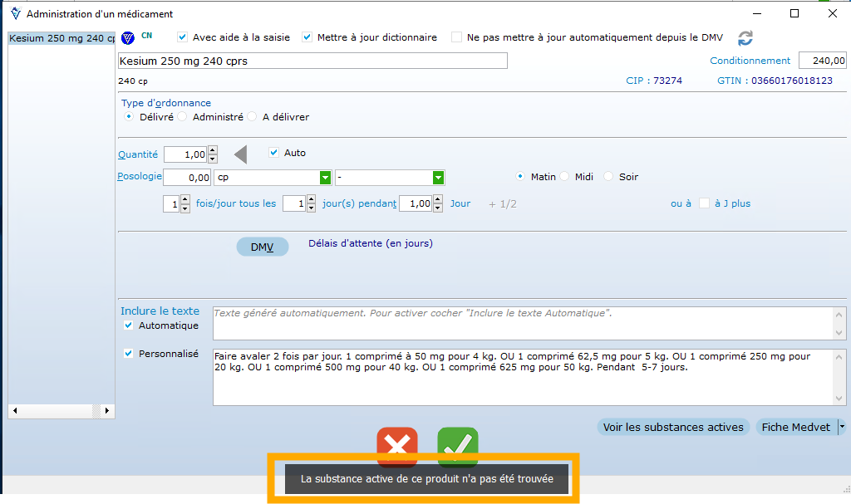
Task: Click the medication name input field
Action: tap(312, 61)
